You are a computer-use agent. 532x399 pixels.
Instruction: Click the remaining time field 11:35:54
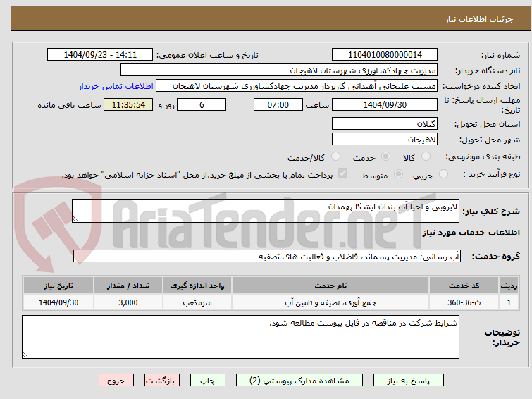[x=128, y=104]
